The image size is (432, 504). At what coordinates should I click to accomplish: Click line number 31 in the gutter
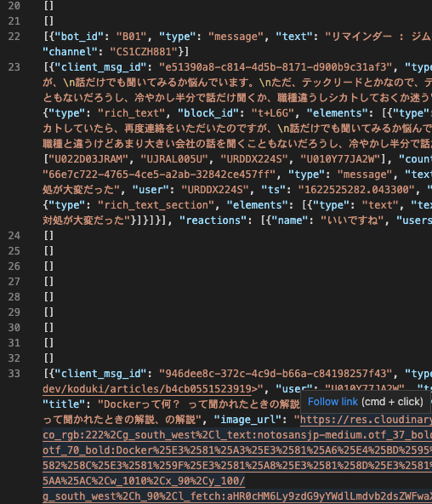14,343
